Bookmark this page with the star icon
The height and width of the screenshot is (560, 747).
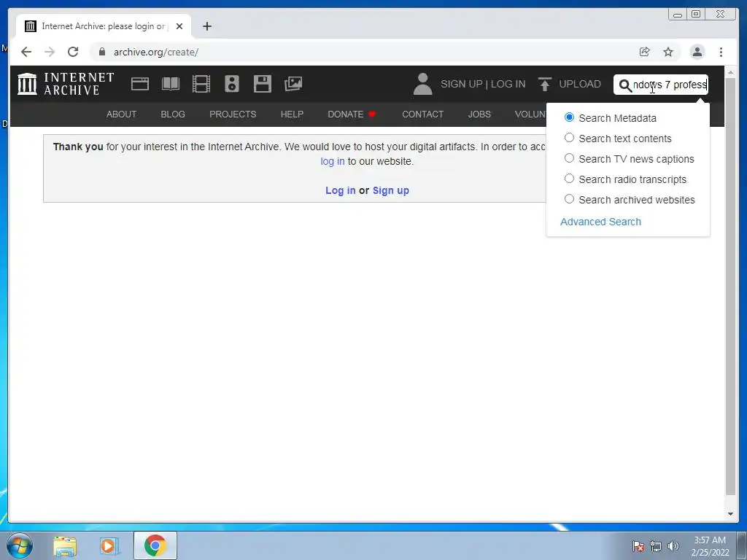[668, 52]
